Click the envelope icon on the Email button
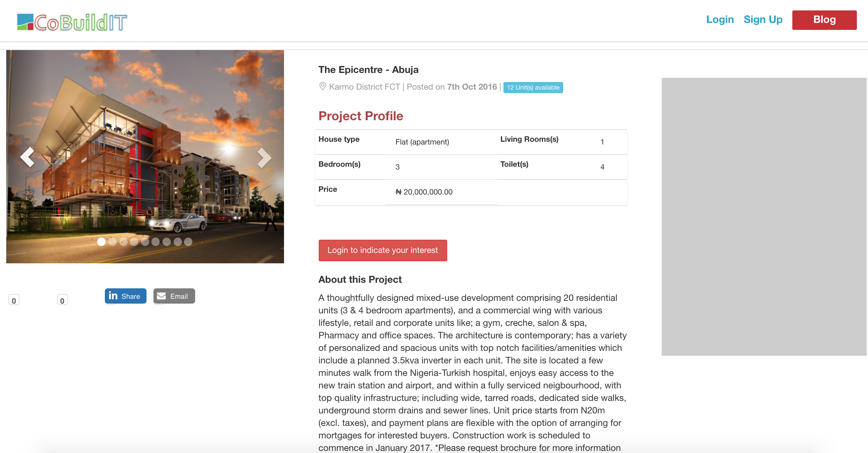 coord(162,296)
